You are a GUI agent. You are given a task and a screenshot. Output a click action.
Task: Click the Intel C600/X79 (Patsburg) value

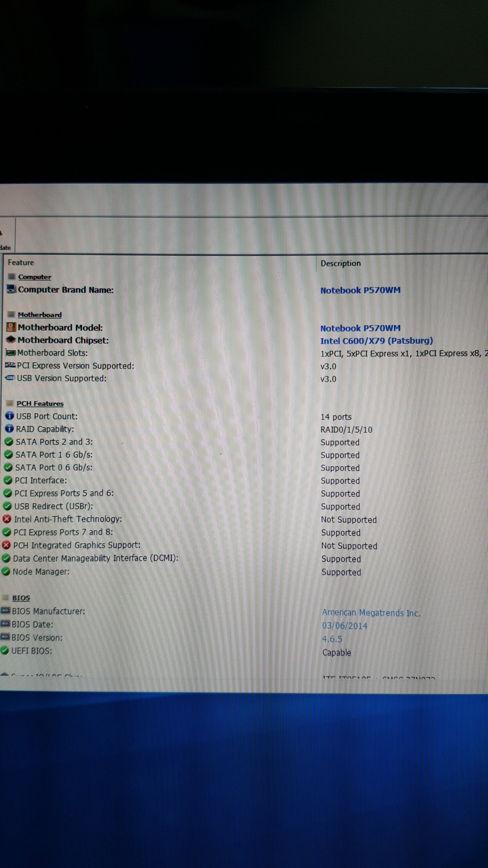377,341
